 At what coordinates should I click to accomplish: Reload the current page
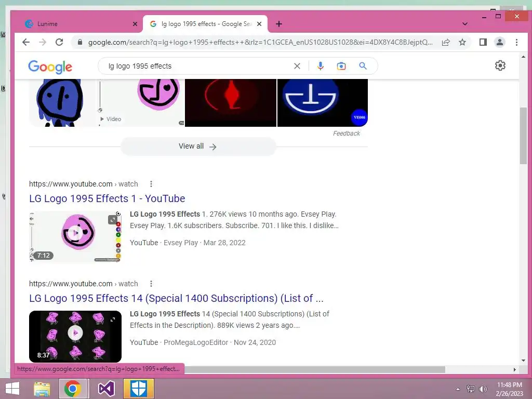tap(59, 42)
